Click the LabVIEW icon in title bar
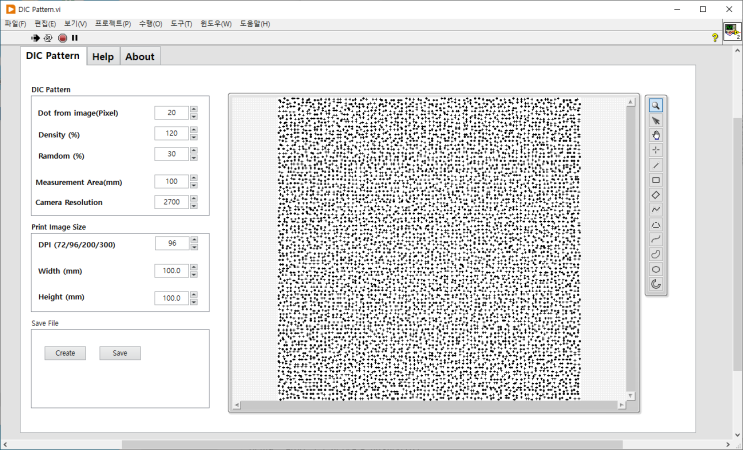The width and height of the screenshot is (743, 450). coord(10,9)
